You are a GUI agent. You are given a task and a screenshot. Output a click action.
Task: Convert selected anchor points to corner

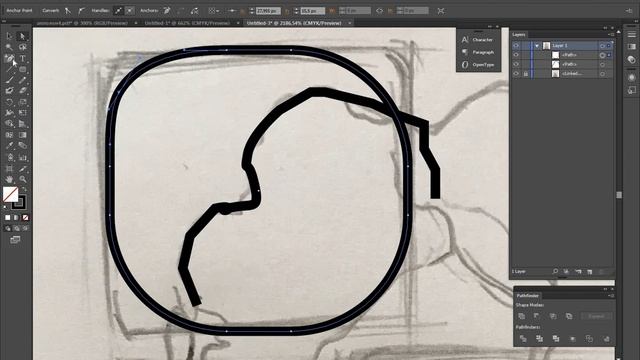tap(68, 11)
